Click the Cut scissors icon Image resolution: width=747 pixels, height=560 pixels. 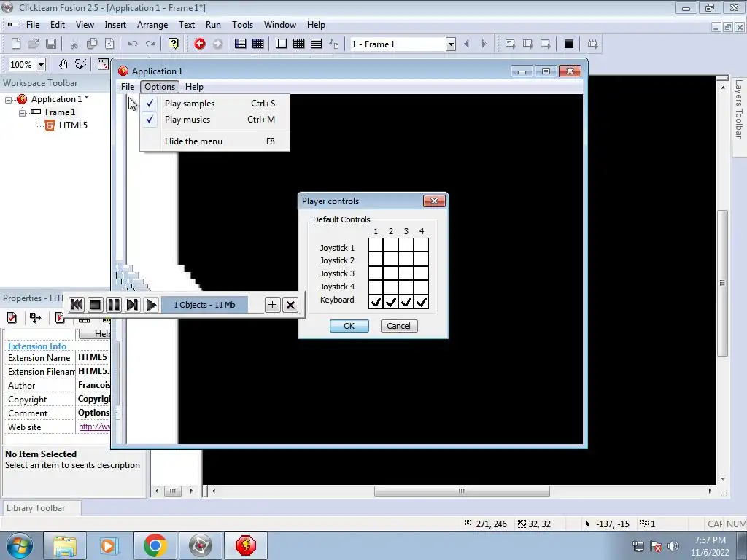tap(74, 44)
